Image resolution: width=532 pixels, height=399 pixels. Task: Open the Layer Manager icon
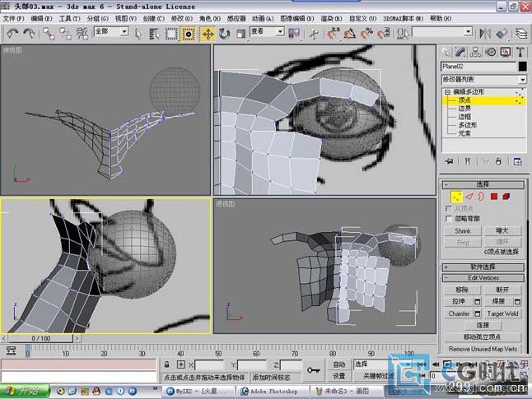click(x=522, y=33)
